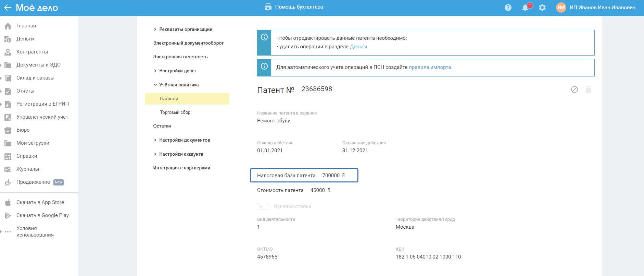Click the Apple App Store icon
Viewport: 644px width, 276px height.
tap(8, 203)
